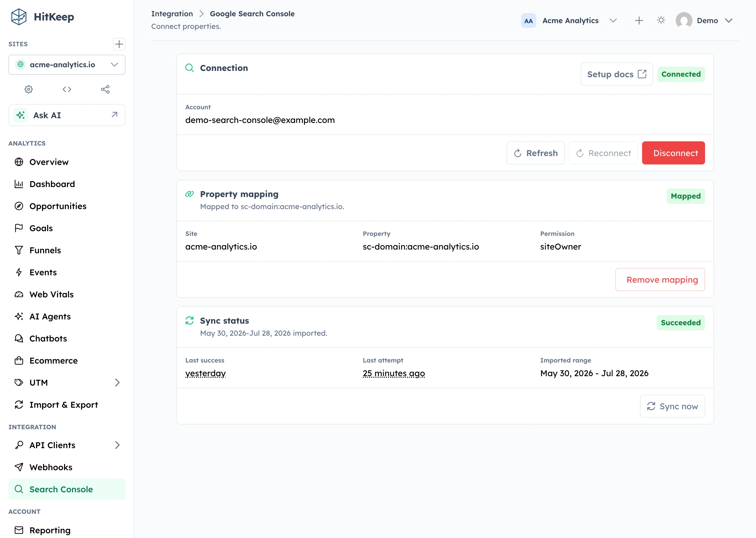Click the Reporting envelope icon
The width and height of the screenshot is (756, 538).
[x=19, y=530]
